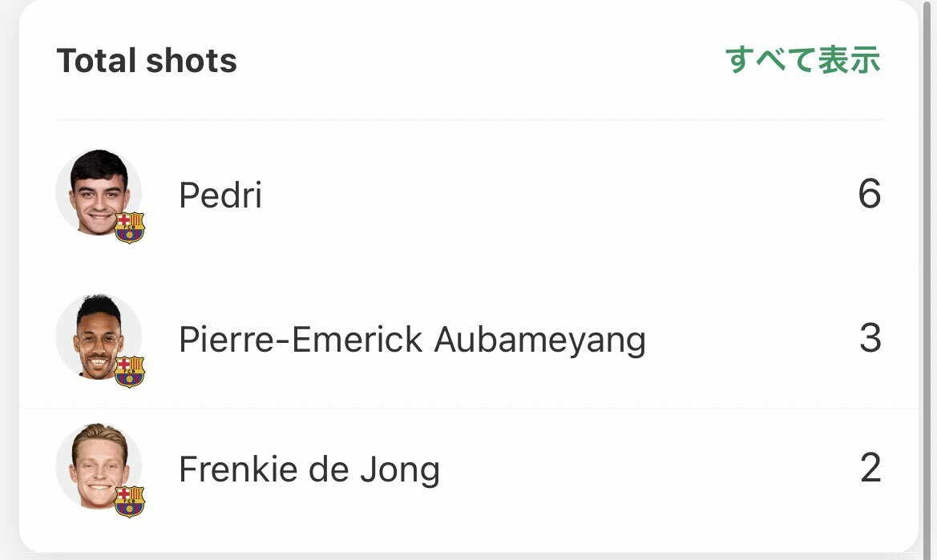The image size is (937, 560).
Task: Click de Jong's shot count of 2
Action: click(870, 467)
